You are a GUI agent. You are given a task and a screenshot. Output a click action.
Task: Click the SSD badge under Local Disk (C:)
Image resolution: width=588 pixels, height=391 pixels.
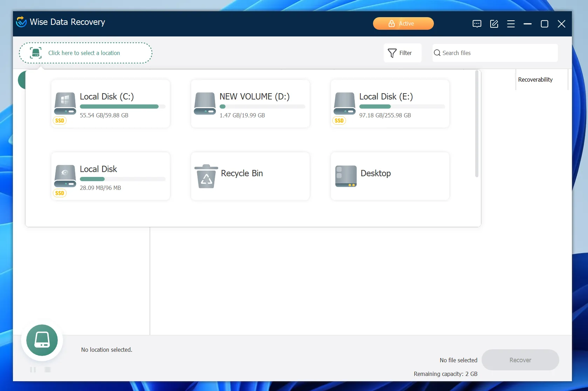[x=60, y=121]
